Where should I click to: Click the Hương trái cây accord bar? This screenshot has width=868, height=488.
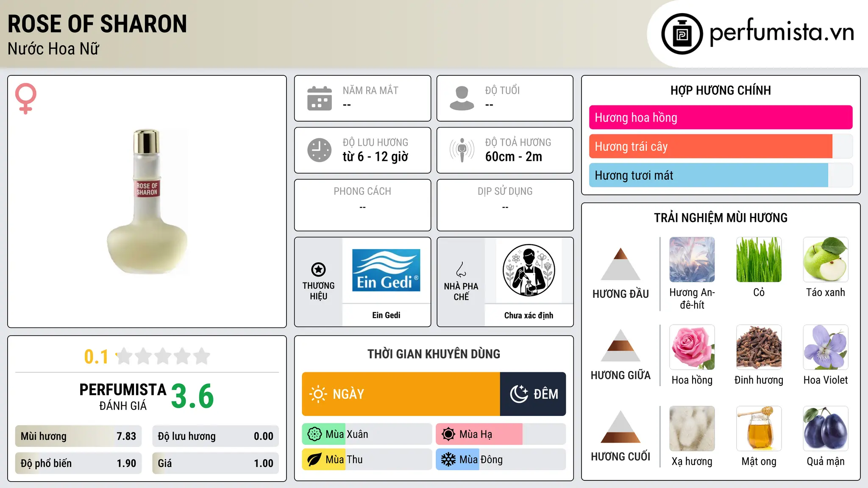pyautogui.click(x=721, y=146)
